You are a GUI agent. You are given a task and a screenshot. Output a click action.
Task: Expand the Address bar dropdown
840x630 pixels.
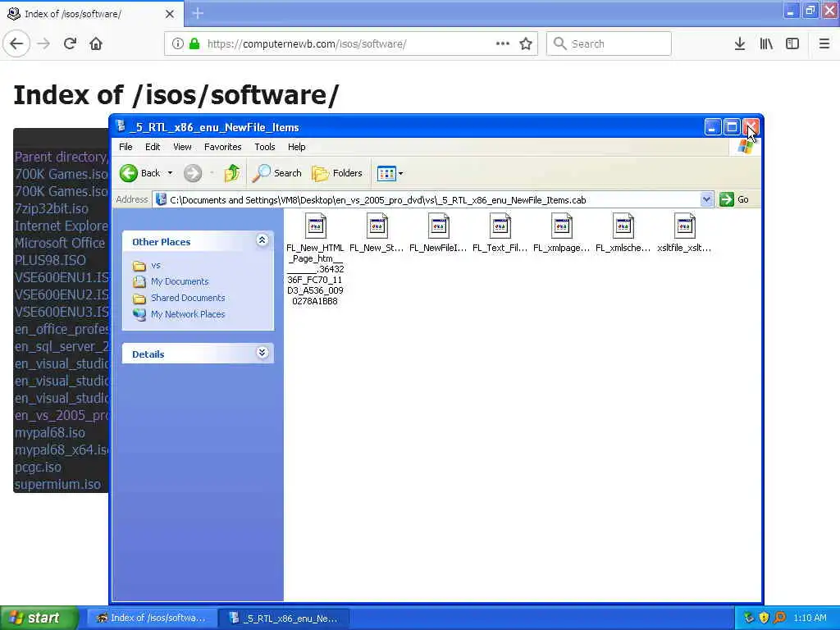pos(706,200)
